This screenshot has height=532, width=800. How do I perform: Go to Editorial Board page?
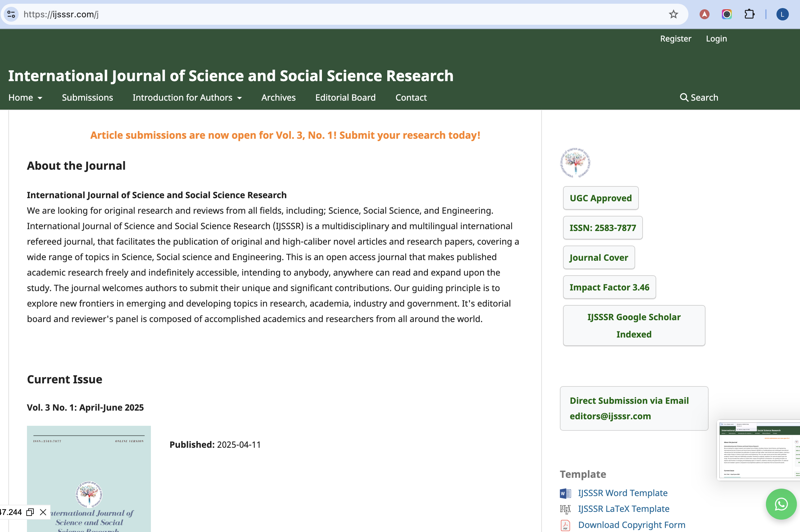point(345,97)
